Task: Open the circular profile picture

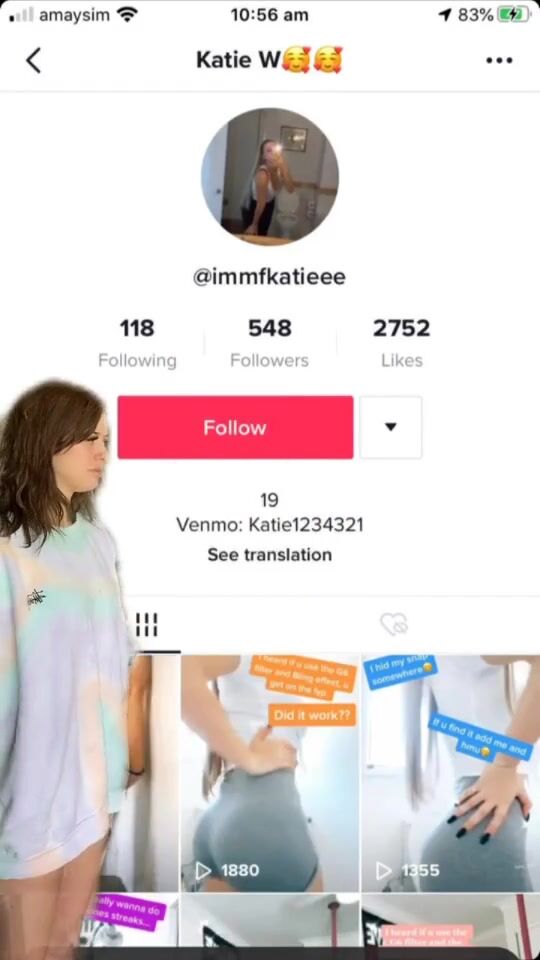Action: 269,176
